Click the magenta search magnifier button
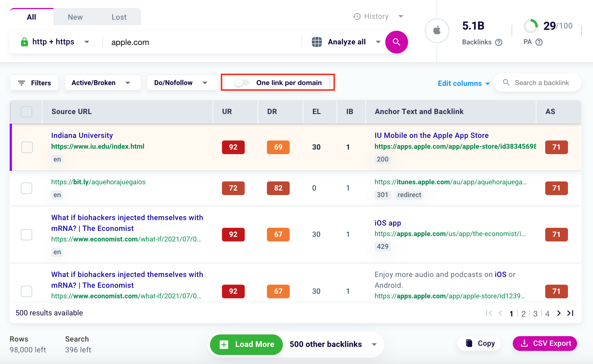593x364 pixels. tap(396, 42)
